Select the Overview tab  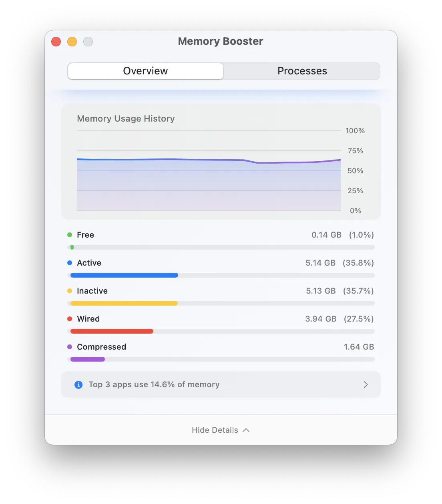click(146, 71)
